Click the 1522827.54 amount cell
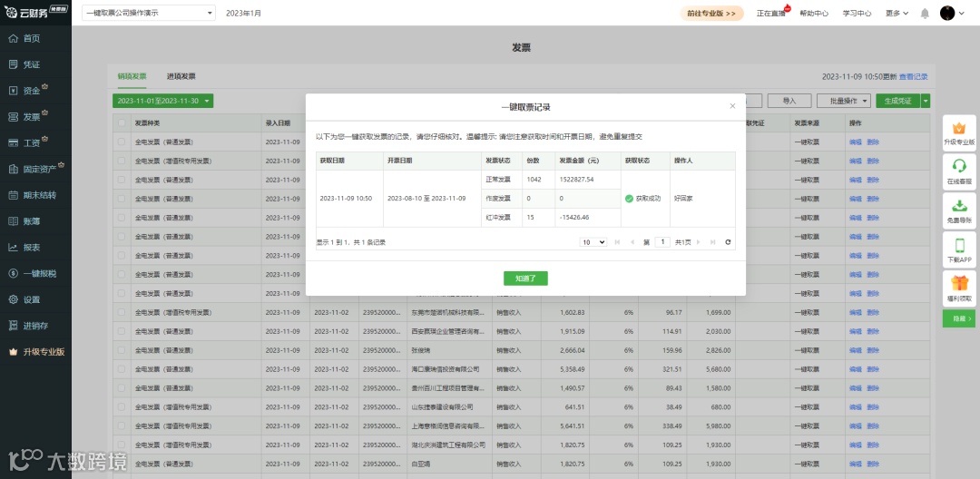 pyautogui.click(x=587, y=180)
